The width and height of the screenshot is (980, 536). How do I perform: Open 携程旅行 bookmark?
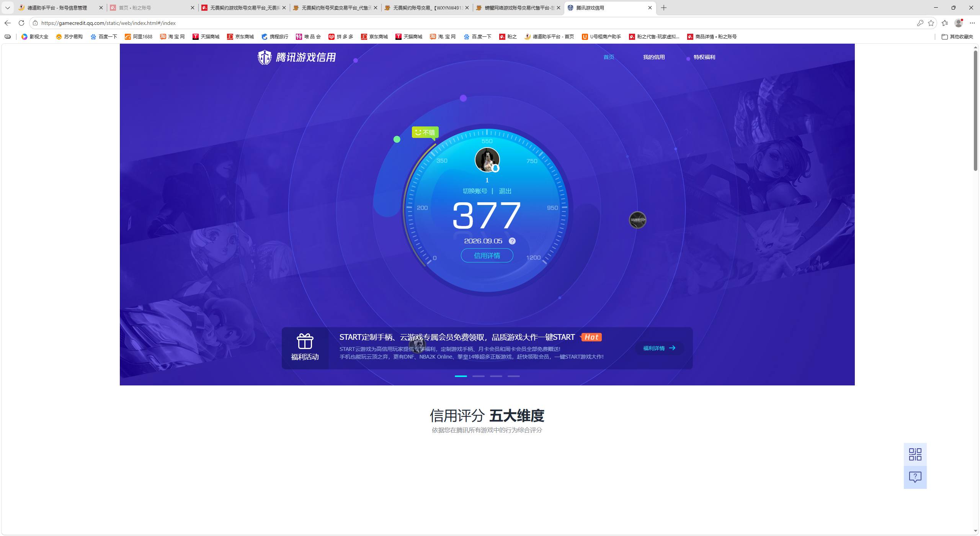(x=275, y=37)
